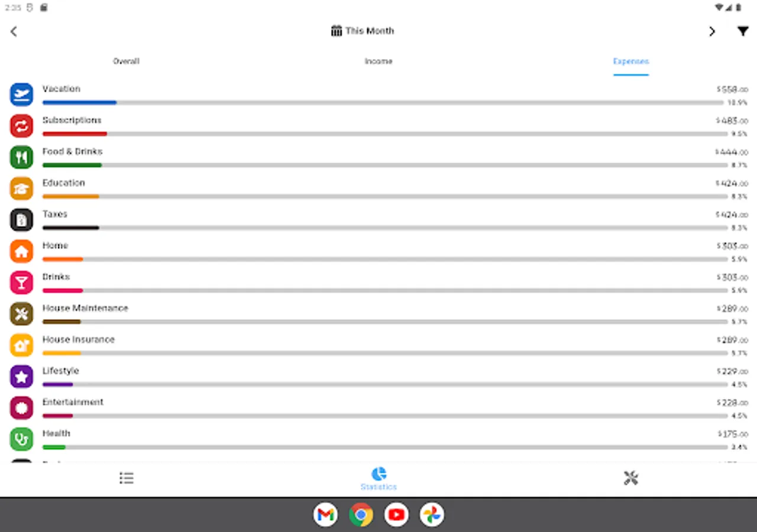Image resolution: width=757 pixels, height=532 pixels.
Task: Click the Food & Drinks green progress bar
Action: click(72, 166)
